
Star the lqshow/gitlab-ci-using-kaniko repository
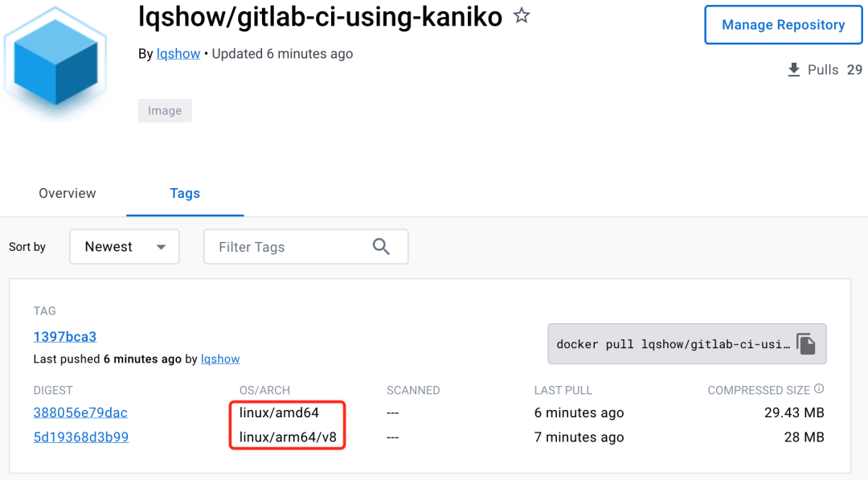coord(522,15)
